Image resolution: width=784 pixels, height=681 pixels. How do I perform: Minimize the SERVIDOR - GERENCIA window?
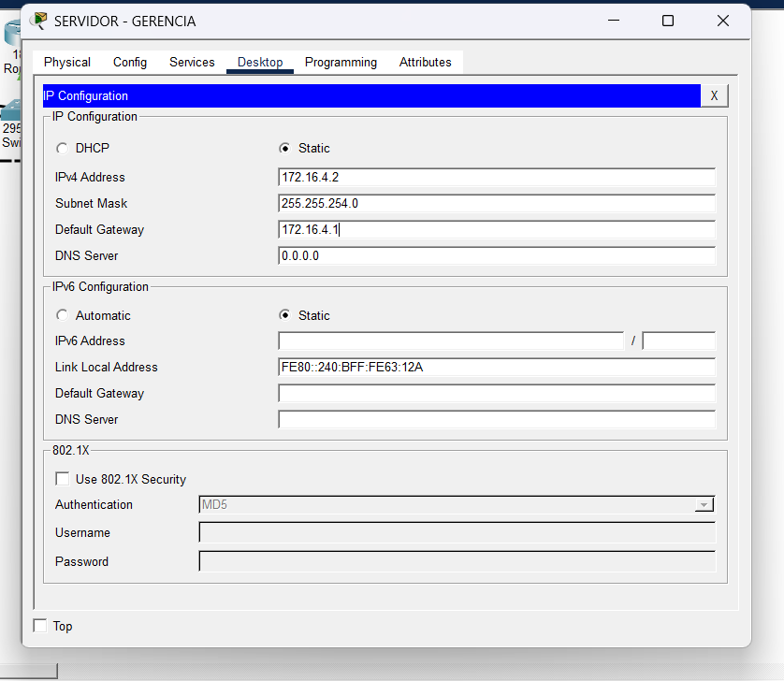coord(613,21)
